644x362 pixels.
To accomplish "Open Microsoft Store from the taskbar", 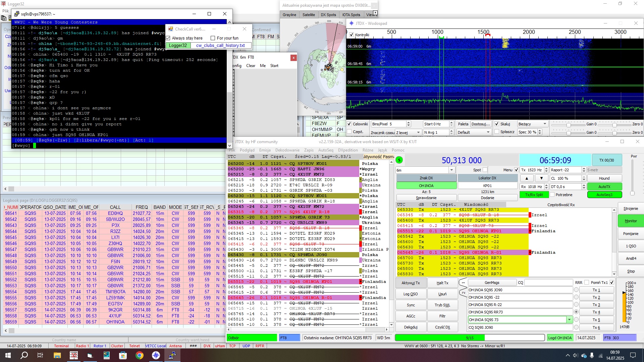I will point(123,355).
